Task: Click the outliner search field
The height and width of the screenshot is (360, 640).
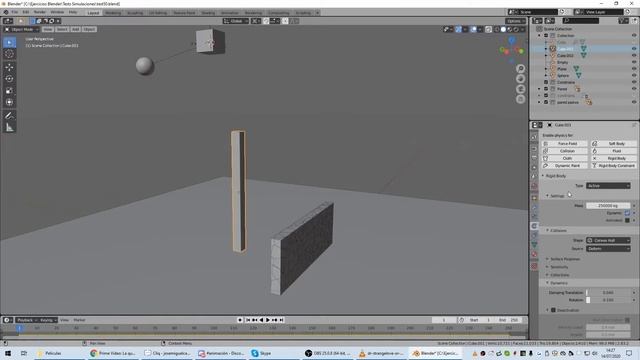Action: click(580, 20)
